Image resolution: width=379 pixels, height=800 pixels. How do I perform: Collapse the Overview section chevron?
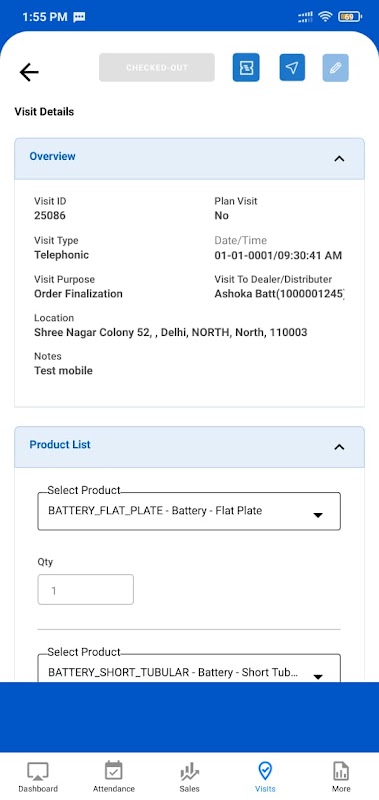(x=339, y=159)
